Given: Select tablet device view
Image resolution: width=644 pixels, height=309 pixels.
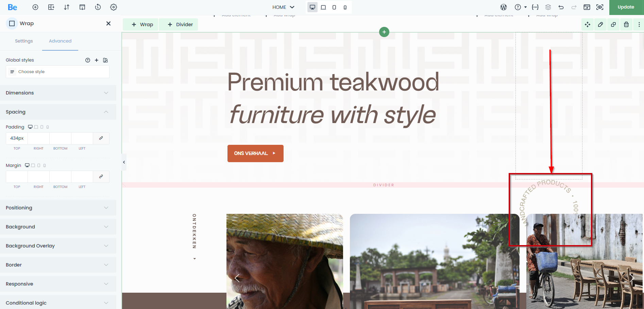Looking at the screenshot, I should click(x=334, y=7).
